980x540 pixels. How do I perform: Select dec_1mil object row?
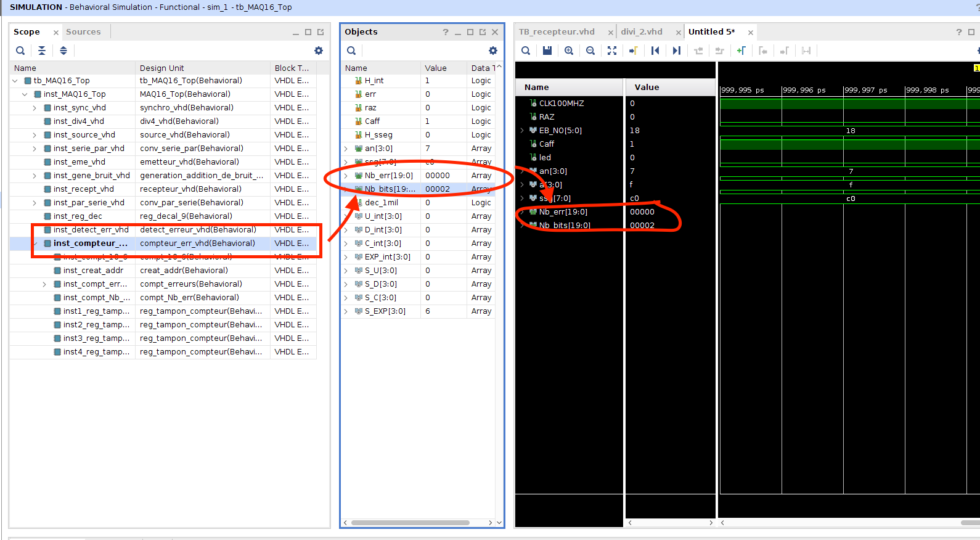[x=419, y=203]
